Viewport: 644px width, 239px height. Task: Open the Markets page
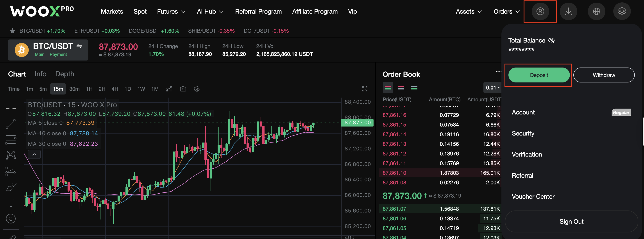coord(112,11)
